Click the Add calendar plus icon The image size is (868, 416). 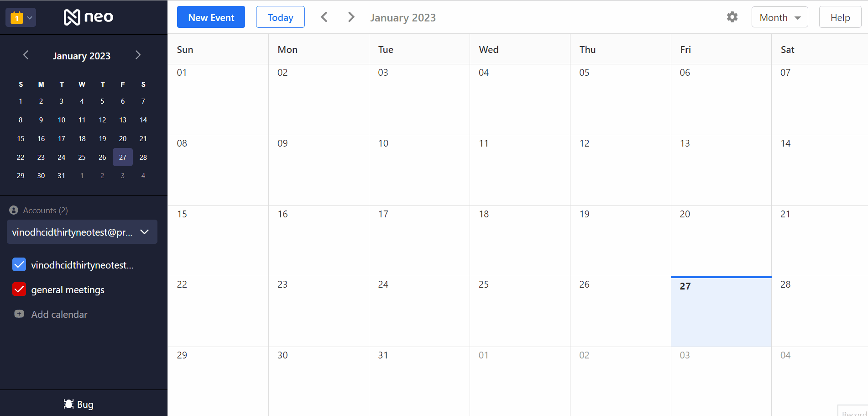tap(19, 314)
